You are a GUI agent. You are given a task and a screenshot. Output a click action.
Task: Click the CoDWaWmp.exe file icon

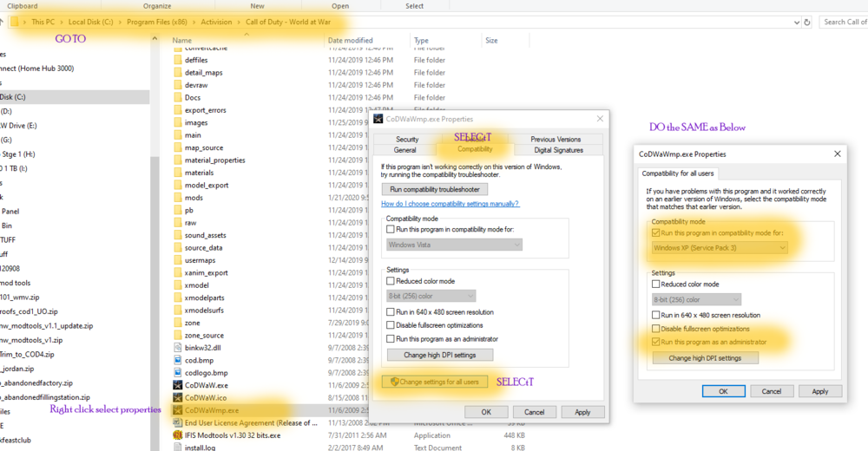178,409
